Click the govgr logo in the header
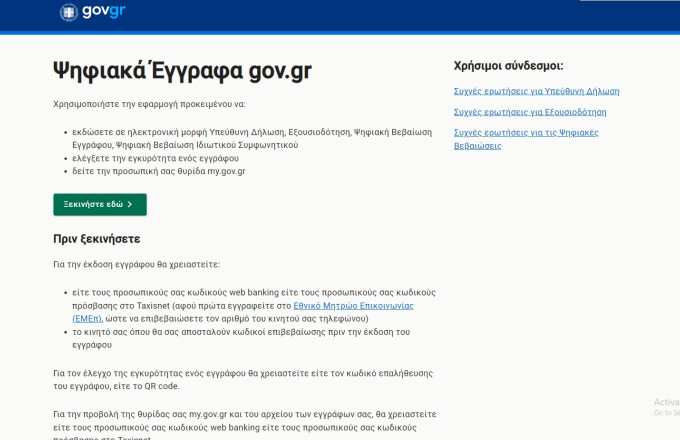The height and width of the screenshot is (440, 680). point(92,12)
